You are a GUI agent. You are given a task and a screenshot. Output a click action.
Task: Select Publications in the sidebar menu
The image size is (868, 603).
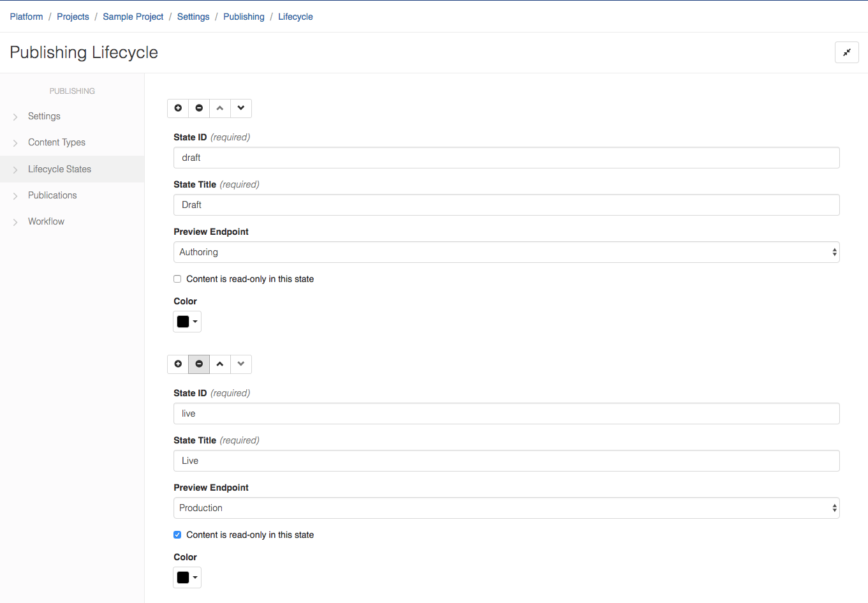52,195
